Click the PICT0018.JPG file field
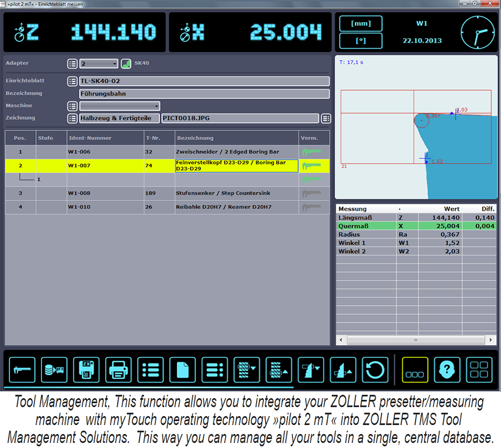 point(240,118)
